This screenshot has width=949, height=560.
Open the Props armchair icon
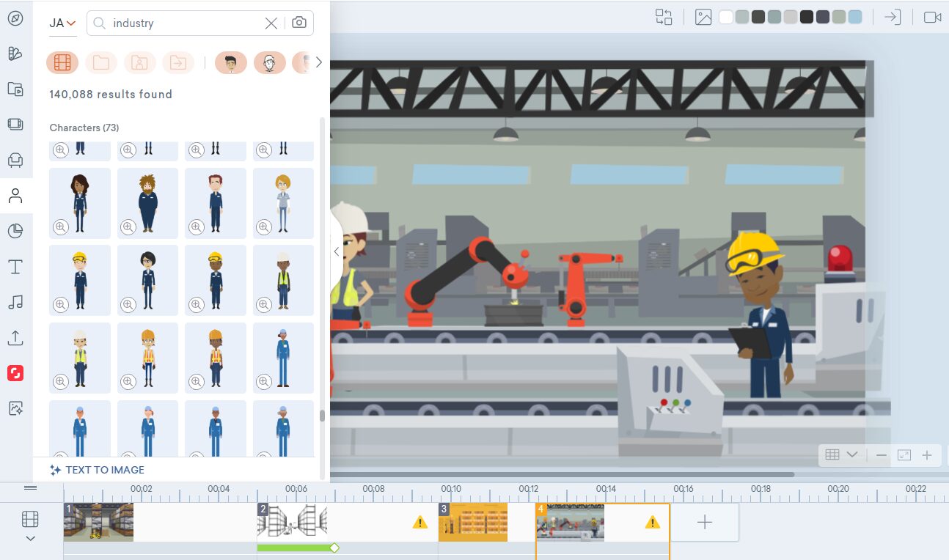(x=15, y=160)
